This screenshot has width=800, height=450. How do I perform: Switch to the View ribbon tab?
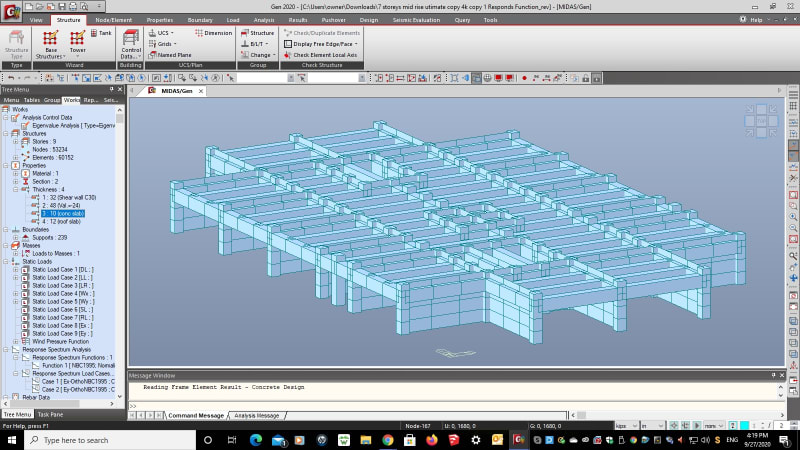36,20
